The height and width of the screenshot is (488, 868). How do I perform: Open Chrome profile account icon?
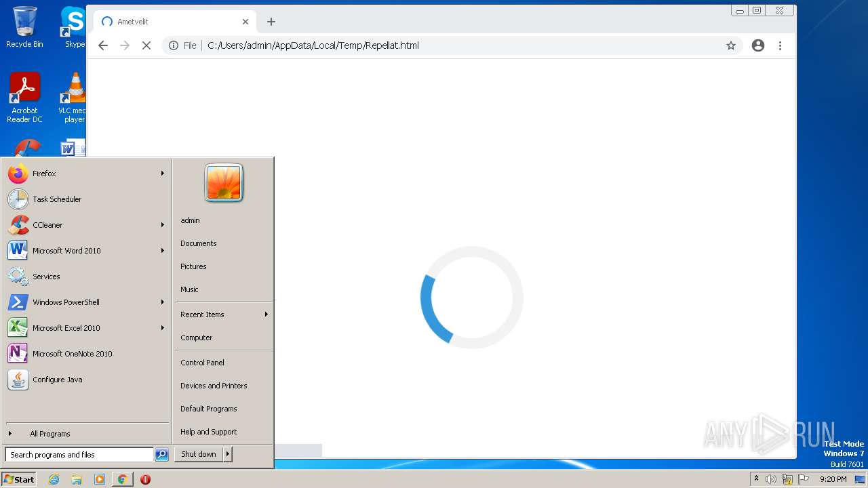758,45
